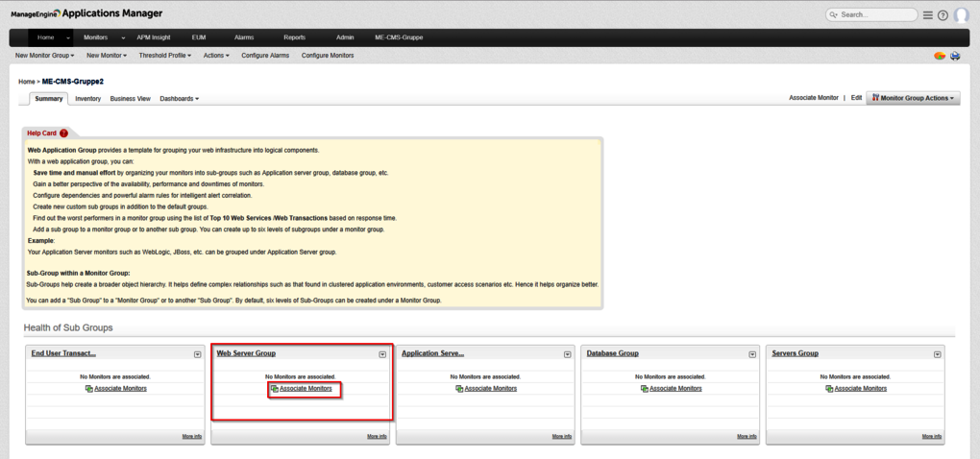980x459 pixels.
Task: Click the pie chart report icon
Action: [x=940, y=57]
